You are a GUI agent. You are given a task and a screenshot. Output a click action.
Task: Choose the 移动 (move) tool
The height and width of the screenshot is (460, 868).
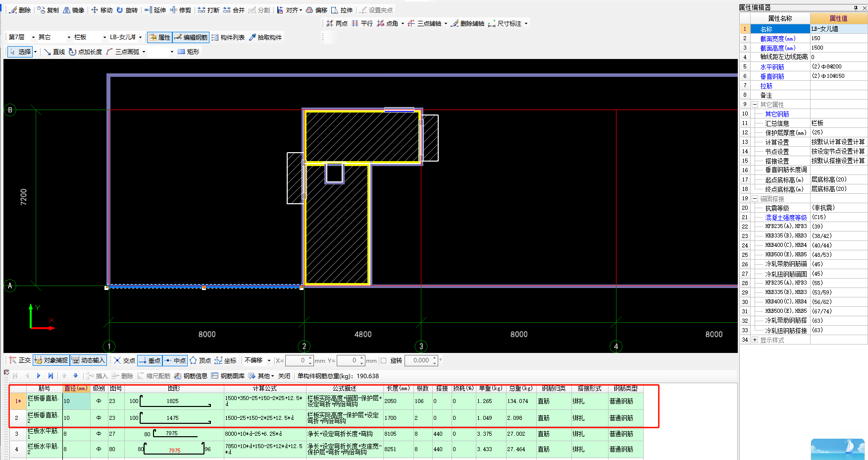tap(102, 10)
